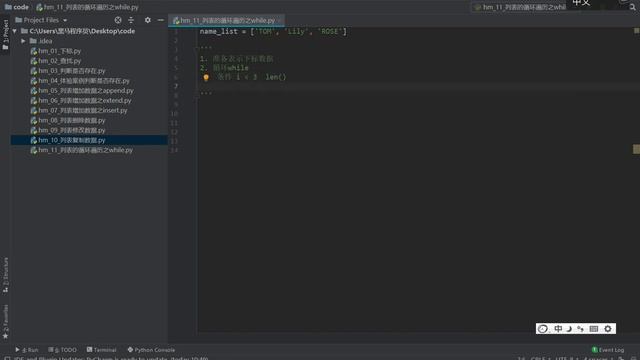This screenshot has height=360, width=640.
Task: Click the hm_11 file breadcrumb in navigation bar
Action: 87,7
